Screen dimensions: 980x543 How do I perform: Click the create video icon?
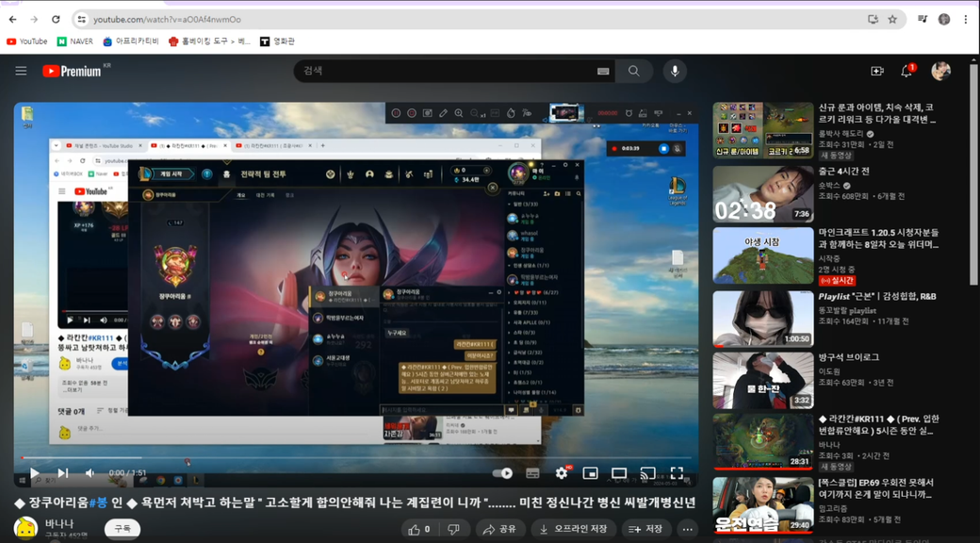pyautogui.click(x=877, y=71)
